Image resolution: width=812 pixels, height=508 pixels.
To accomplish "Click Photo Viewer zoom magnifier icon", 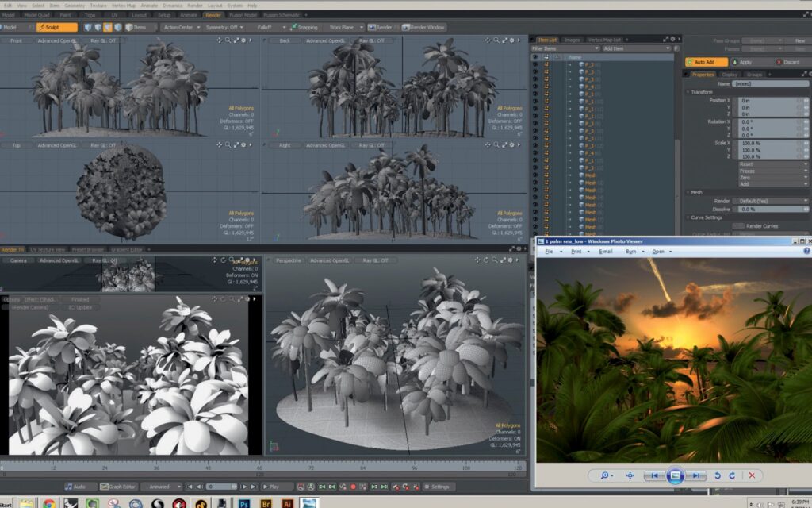I will [x=605, y=475].
